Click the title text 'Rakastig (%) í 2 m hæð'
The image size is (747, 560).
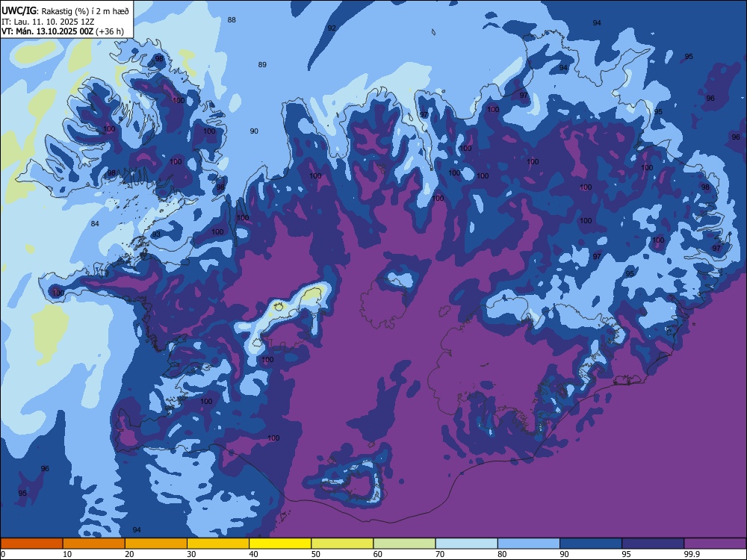click(x=85, y=11)
